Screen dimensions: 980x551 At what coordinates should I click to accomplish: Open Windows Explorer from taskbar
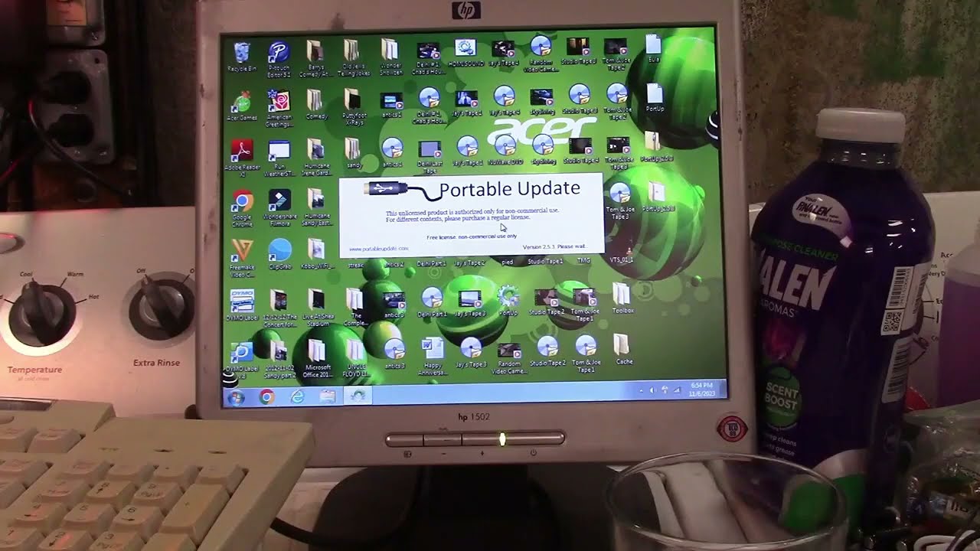(x=328, y=396)
